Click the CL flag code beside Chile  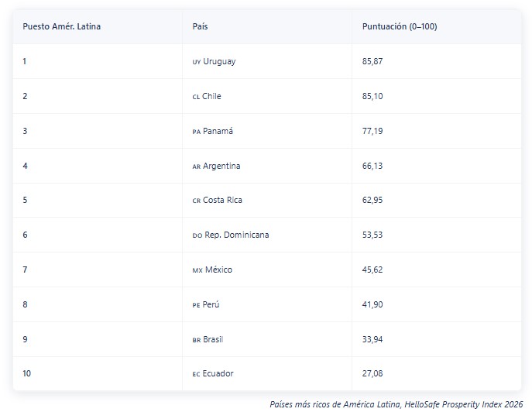click(196, 97)
